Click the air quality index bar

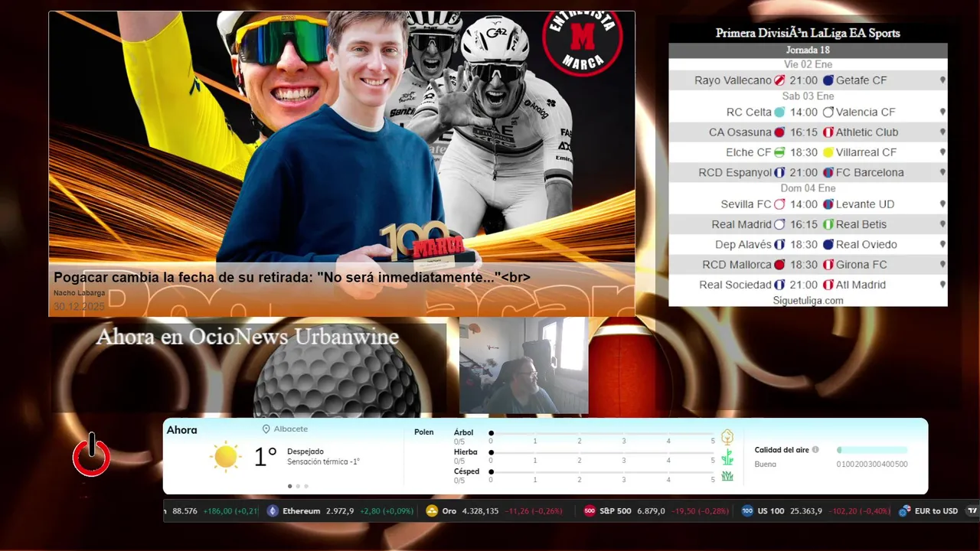tap(872, 450)
